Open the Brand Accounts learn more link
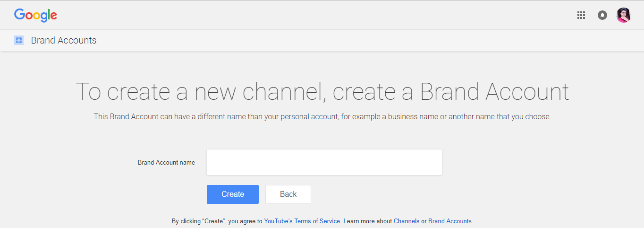The height and width of the screenshot is (228, 644). click(x=450, y=221)
